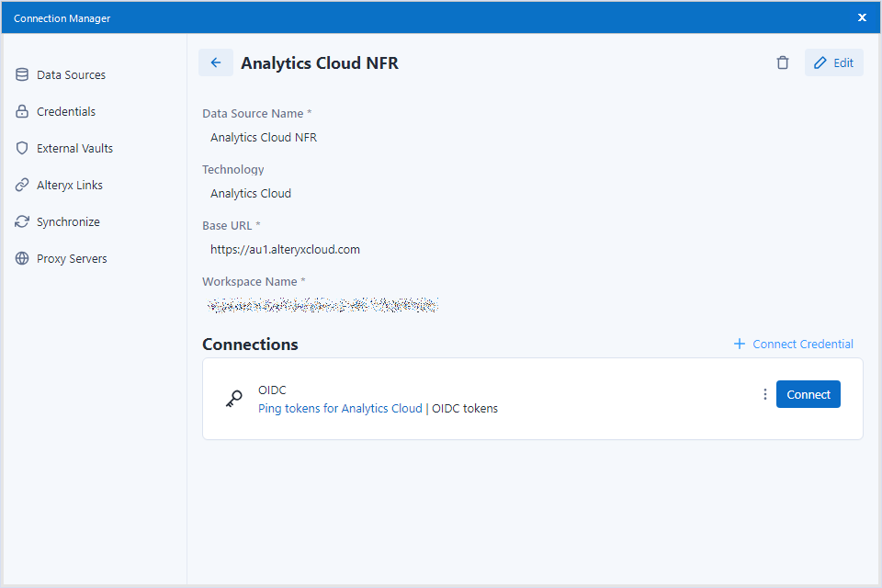Click the Data Source Name field value
882x588 pixels.
(x=264, y=137)
